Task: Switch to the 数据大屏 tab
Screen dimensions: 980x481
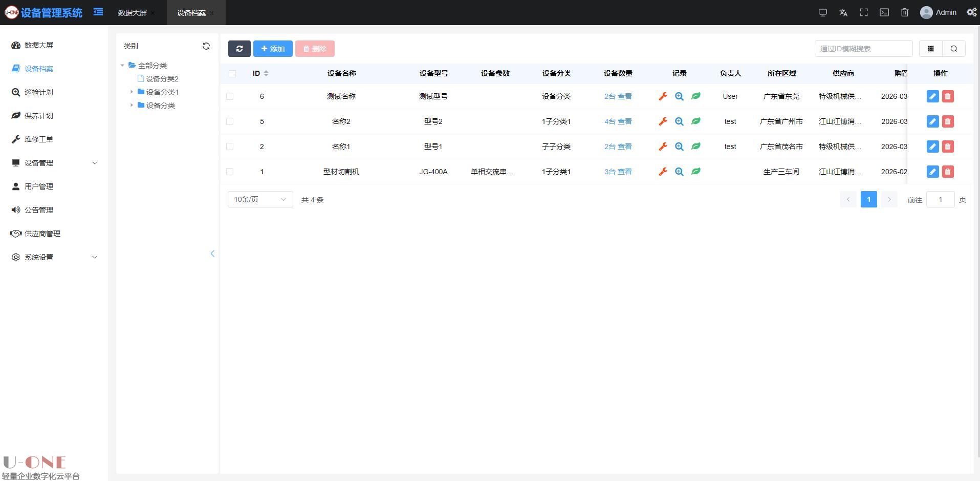Action: [x=132, y=13]
